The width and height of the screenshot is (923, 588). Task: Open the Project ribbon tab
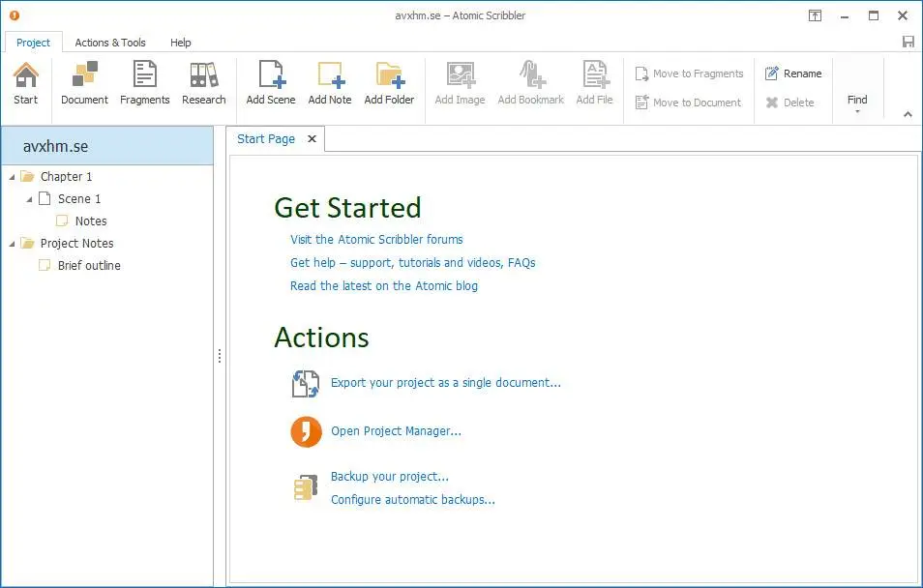click(34, 43)
